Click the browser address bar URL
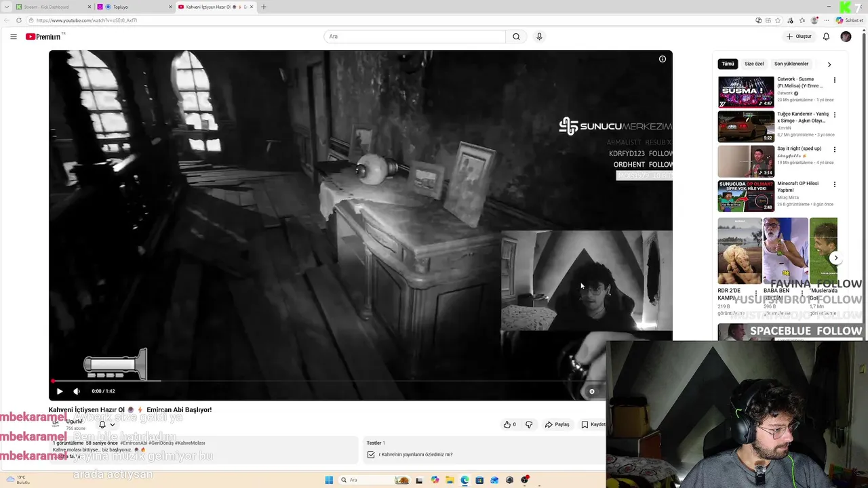The width and height of the screenshot is (868, 488). pyautogui.click(x=87, y=20)
